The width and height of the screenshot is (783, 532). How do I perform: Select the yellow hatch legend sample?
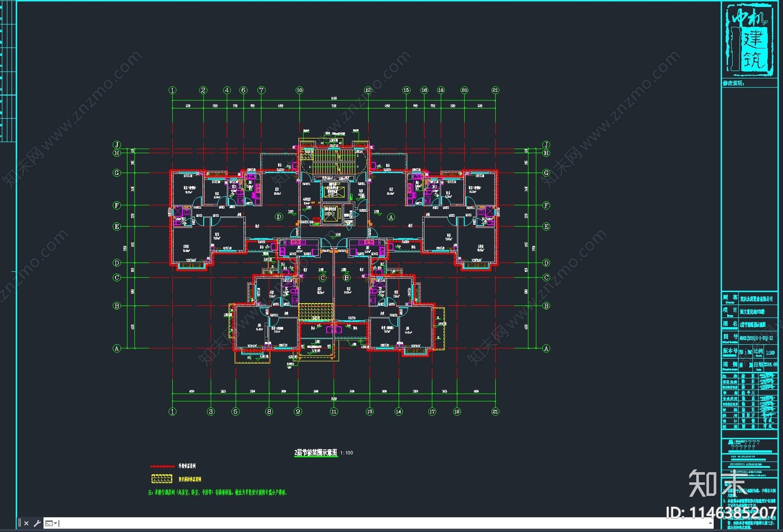click(x=162, y=479)
